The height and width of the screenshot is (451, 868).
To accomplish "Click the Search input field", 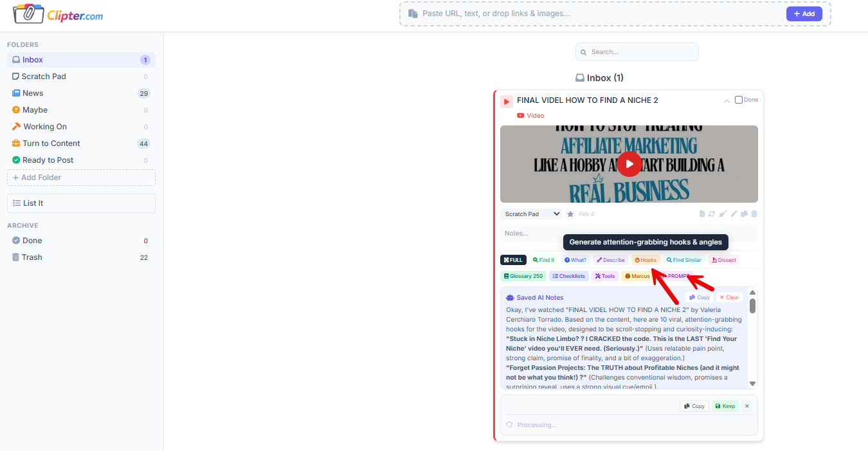I will 637,52.
